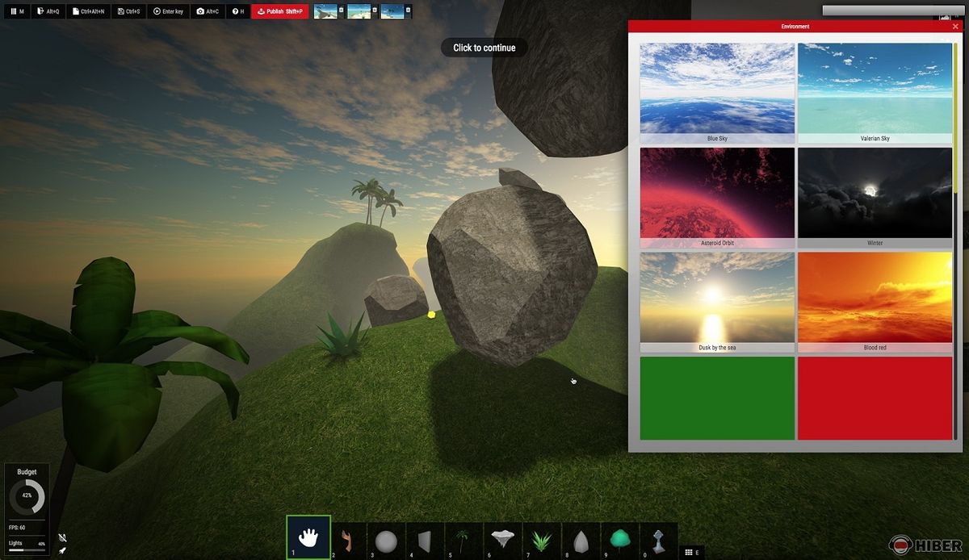The image size is (969, 560).
Task: Choose the Dusk by the sea environment
Action: click(717, 298)
